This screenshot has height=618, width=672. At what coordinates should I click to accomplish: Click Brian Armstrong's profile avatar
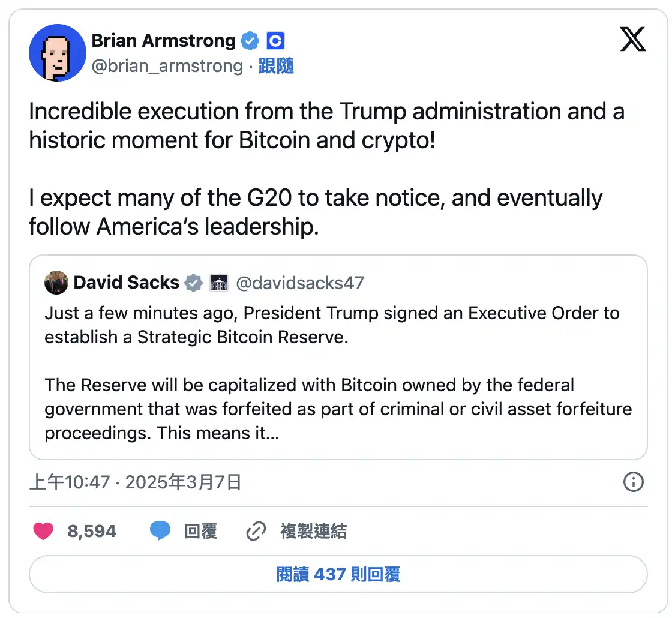pos(56,53)
